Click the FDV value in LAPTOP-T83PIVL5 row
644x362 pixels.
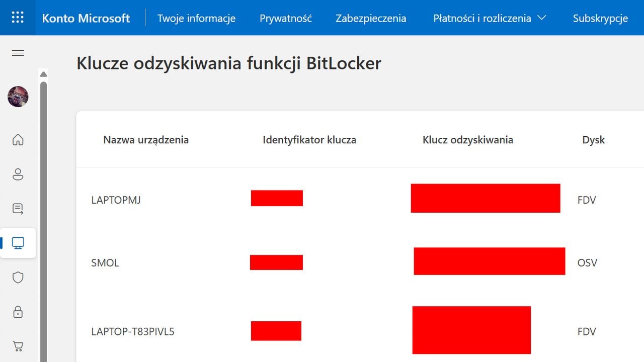pos(587,332)
